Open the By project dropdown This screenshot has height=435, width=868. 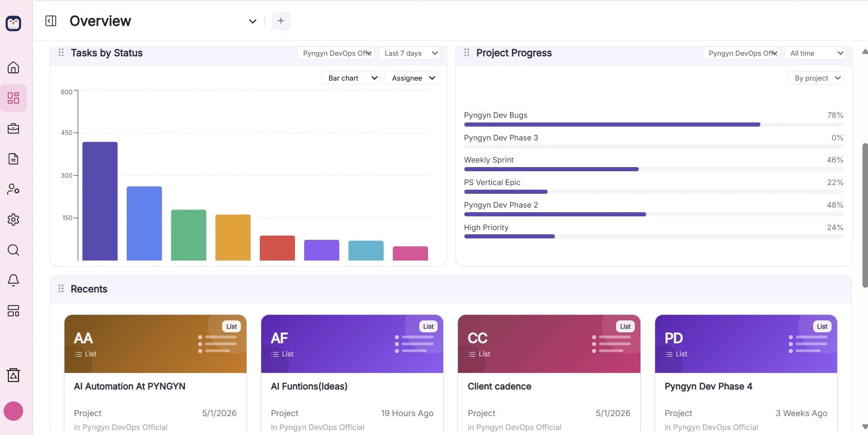click(815, 78)
